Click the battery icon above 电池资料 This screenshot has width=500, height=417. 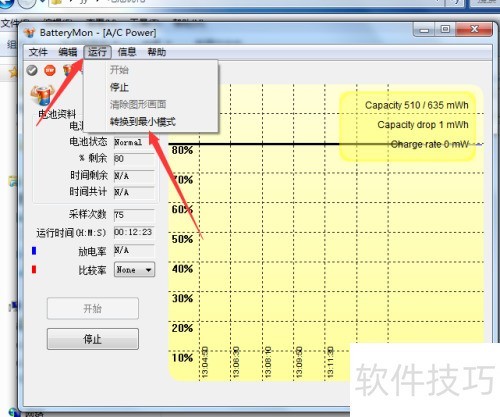(42, 96)
